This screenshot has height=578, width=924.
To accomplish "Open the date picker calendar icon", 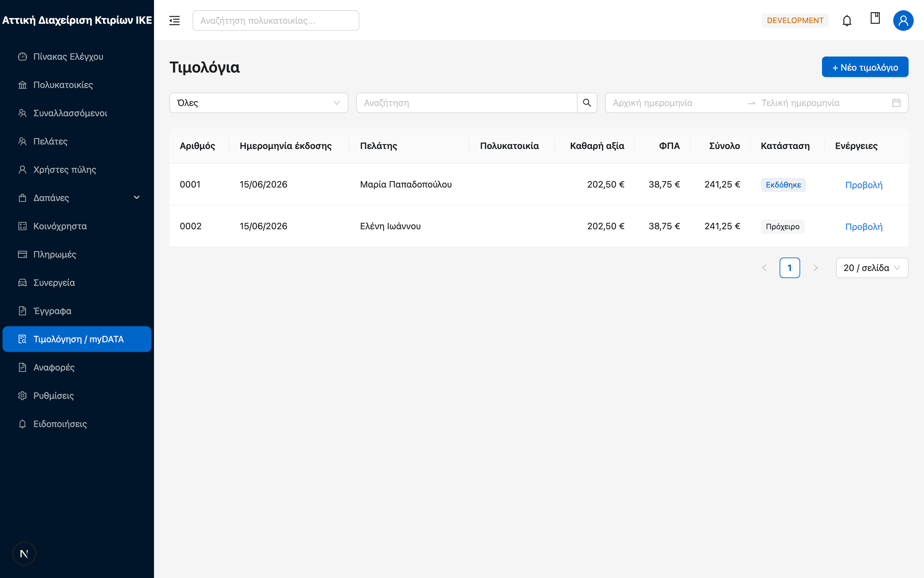I will coord(896,103).
